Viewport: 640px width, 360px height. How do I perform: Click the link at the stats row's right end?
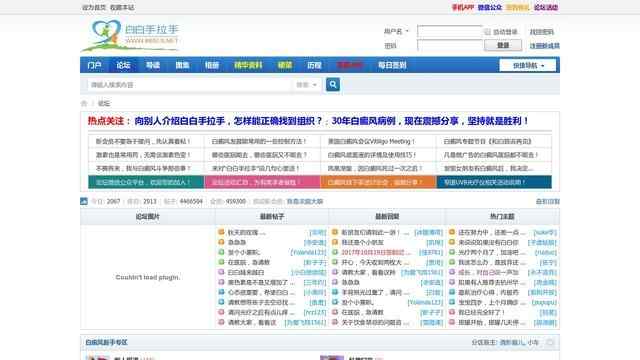pyautogui.click(x=547, y=201)
